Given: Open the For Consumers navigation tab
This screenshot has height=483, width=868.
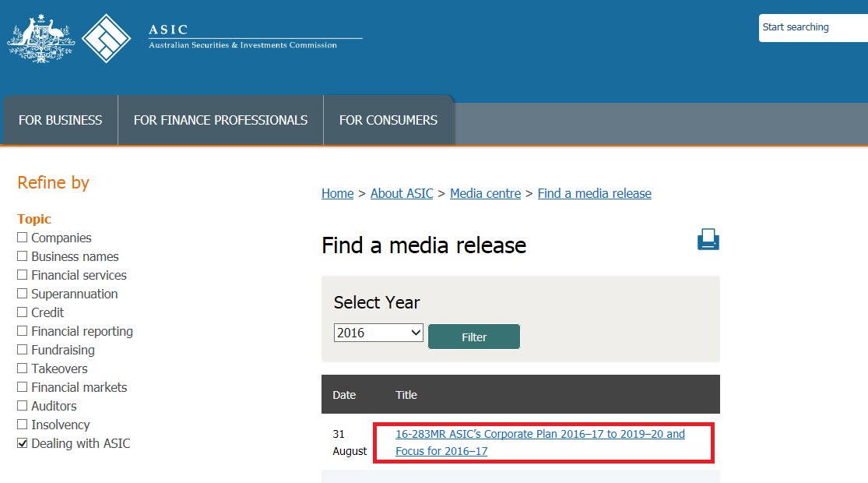Looking at the screenshot, I should point(388,120).
